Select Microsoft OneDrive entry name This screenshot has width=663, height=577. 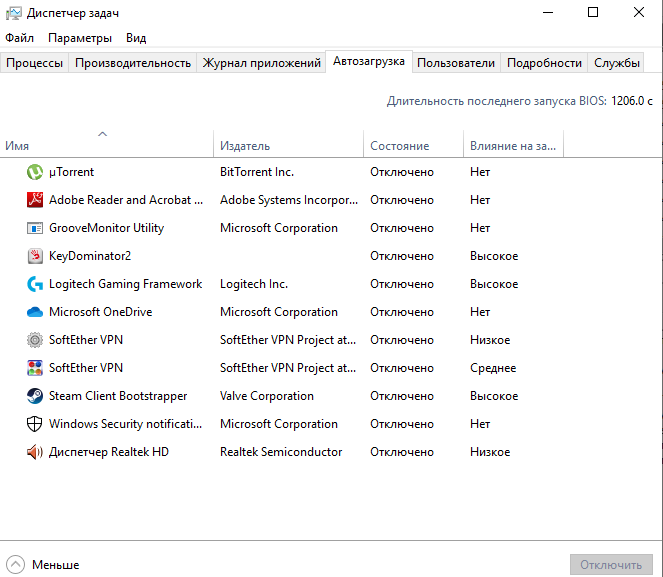coord(101,312)
